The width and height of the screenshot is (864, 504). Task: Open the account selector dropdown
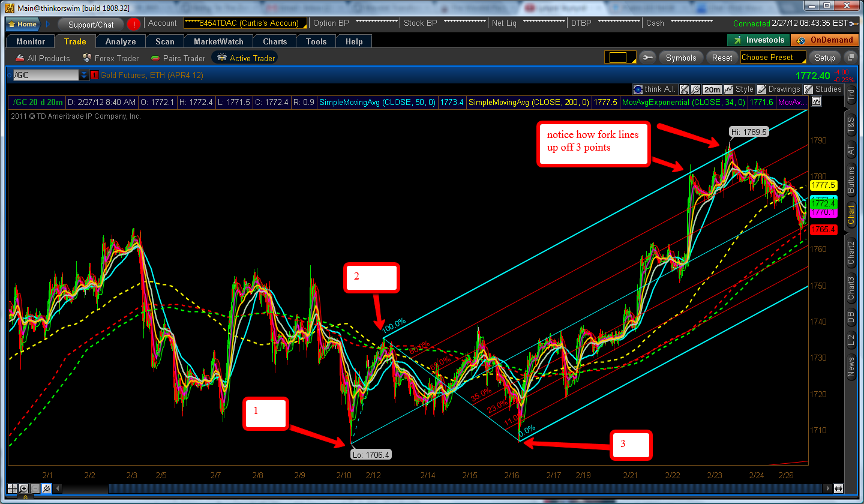click(x=245, y=23)
